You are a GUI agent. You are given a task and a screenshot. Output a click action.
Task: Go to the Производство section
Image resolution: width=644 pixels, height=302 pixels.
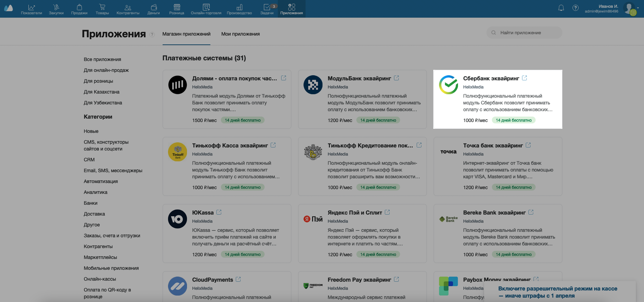[x=240, y=9]
